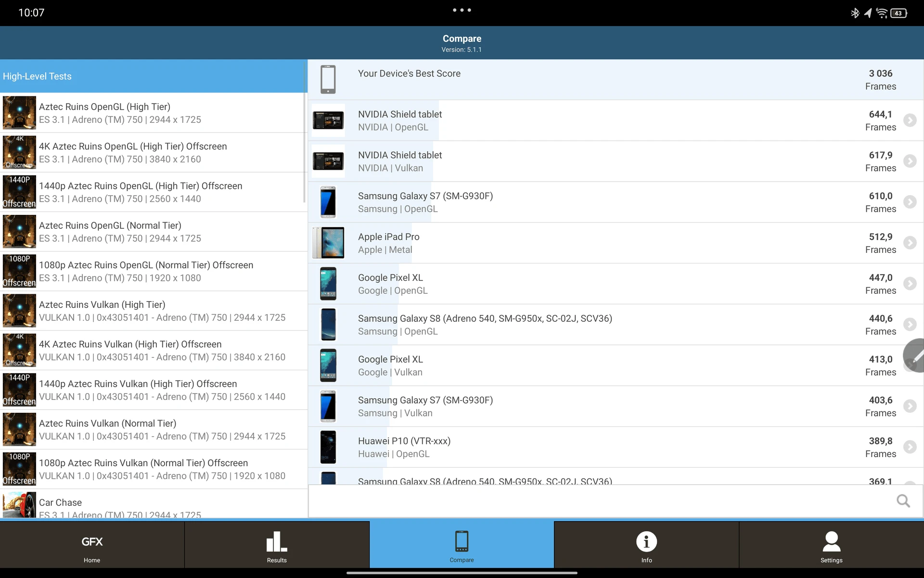Select 1080p Aztec Ruins OpenGL Offscreen test
Image resolution: width=924 pixels, height=578 pixels.
[154, 271]
